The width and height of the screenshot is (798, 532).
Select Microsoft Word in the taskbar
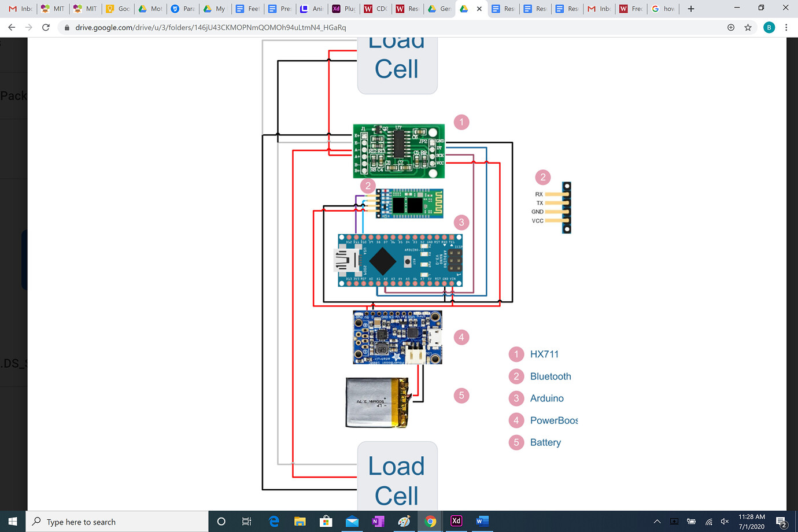click(x=482, y=521)
